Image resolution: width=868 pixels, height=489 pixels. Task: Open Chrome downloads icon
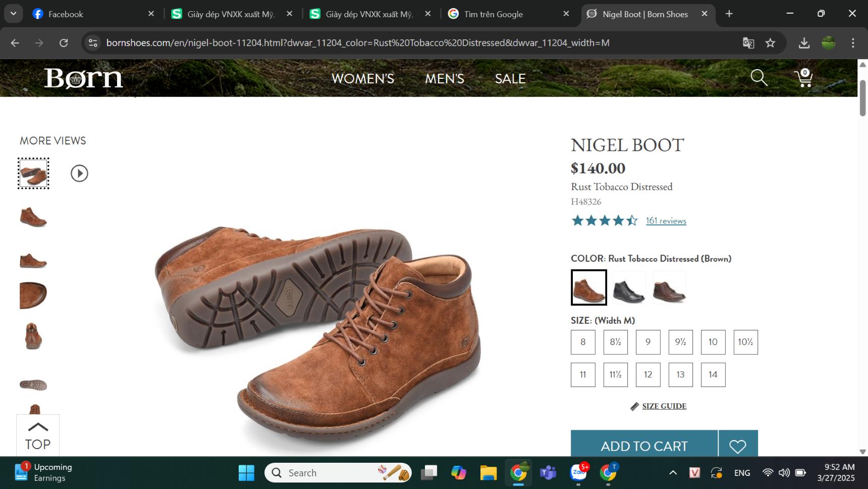pos(804,43)
